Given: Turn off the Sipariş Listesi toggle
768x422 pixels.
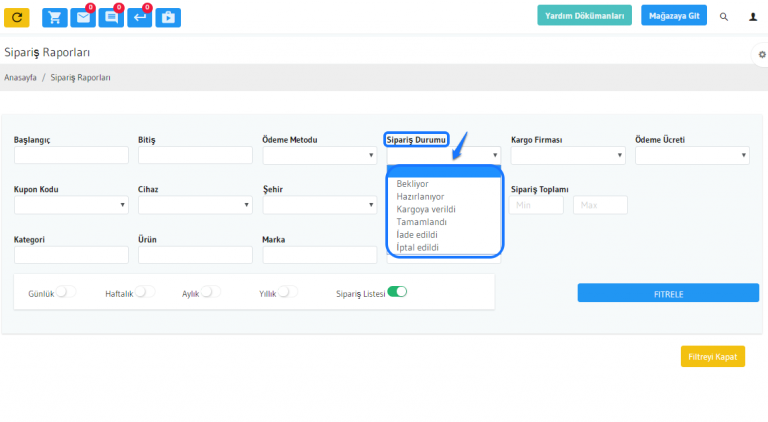Looking at the screenshot, I should [x=397, y=292].
